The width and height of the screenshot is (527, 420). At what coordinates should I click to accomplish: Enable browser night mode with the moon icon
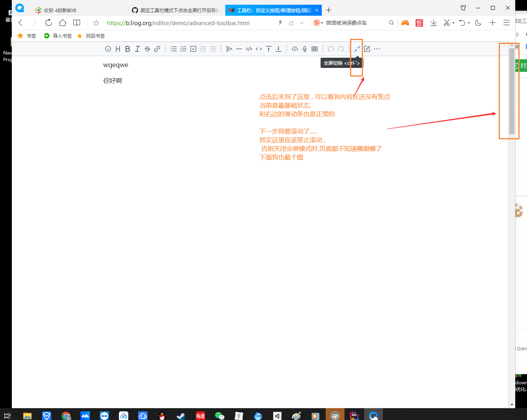pos(478,22)
